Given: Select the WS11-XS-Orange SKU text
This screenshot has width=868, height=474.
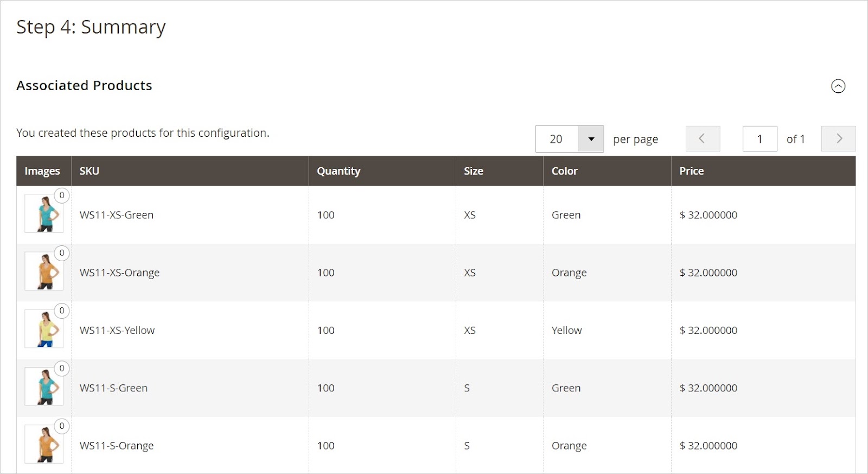Looking at the screenshot, I should pyautogui.click(x=119, y=273).
